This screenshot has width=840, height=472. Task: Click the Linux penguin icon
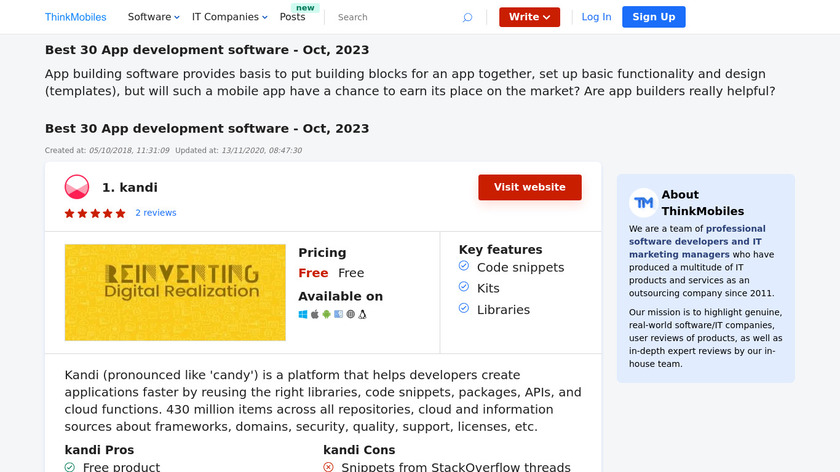coord(363,314)
